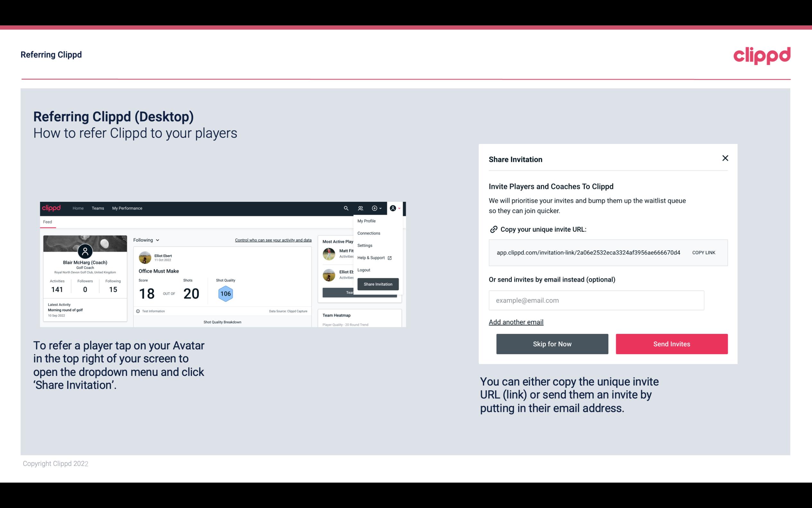Click Skip for Now button on share dialog
Screen dimensions: 812x508
click(552, 343)
